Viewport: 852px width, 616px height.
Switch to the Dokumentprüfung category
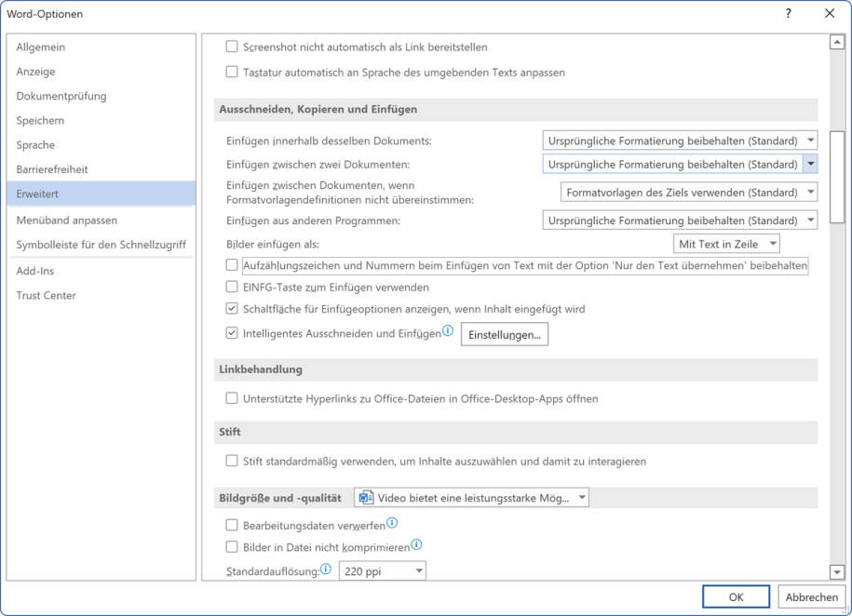[x=61, y=96]
